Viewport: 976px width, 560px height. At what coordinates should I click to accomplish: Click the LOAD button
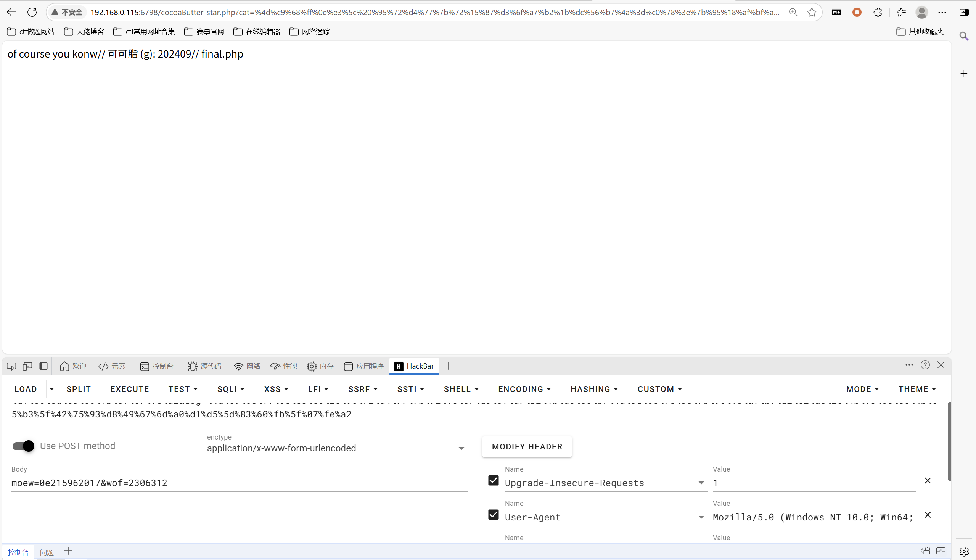coord(26,389)
